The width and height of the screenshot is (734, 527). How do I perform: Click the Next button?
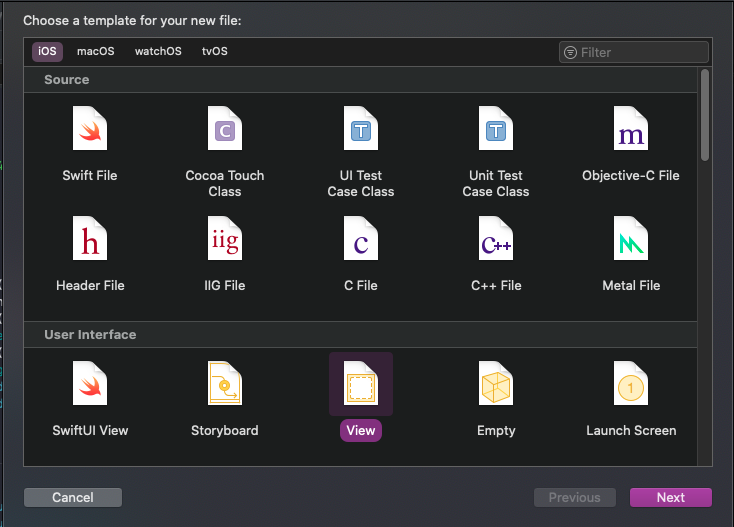pos(670,497)
